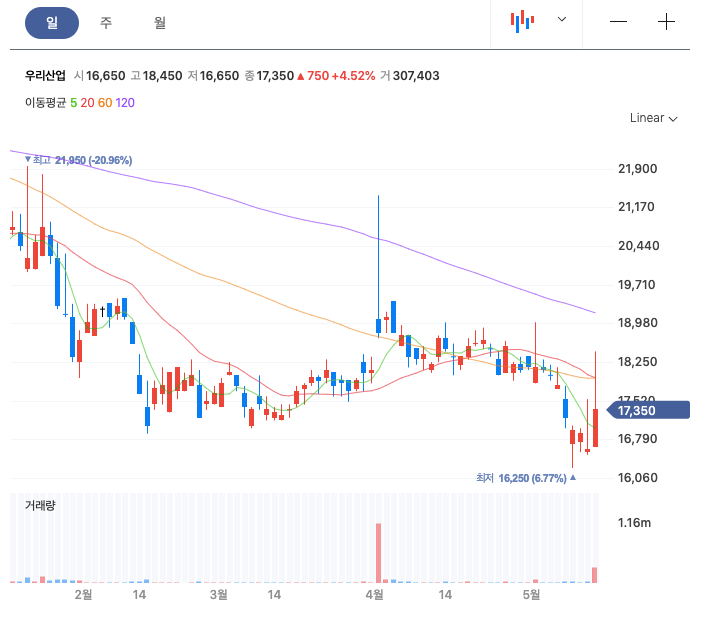Click the price change ▲750 value
This screenshot has height=624, width=702.
pos(313,76)
